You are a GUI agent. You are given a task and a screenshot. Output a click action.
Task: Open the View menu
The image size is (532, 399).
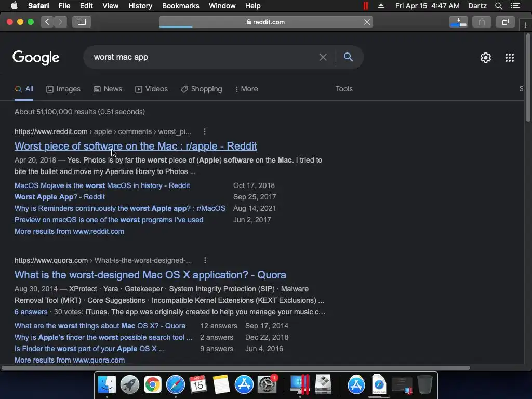[x=110, y=6]
